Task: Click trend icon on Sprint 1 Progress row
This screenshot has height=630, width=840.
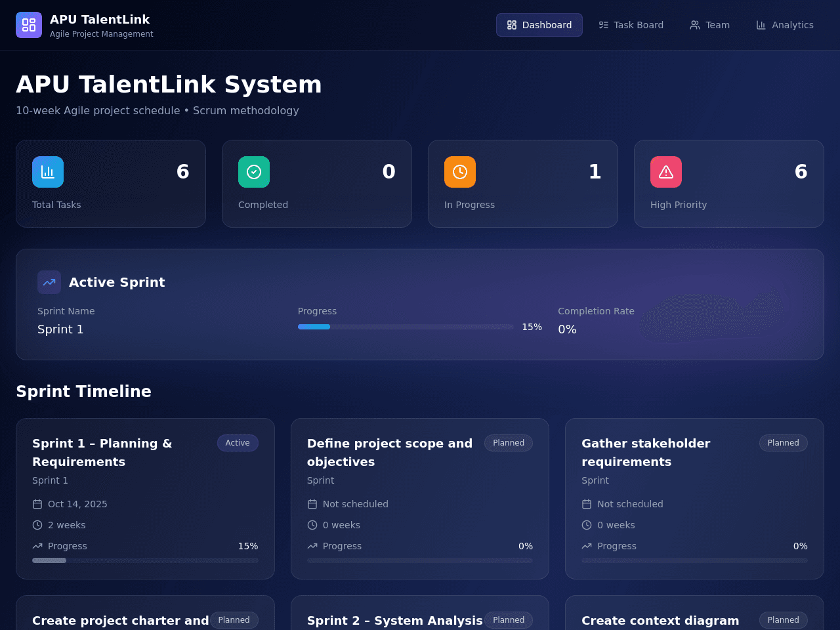Action: [37, 546]
